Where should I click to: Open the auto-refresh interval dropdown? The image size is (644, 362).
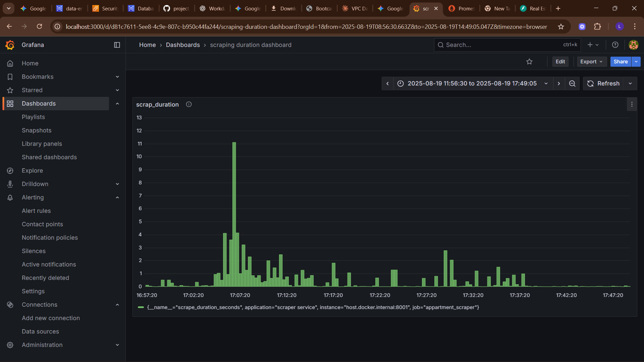pyautogui.click(x=630, y=83)
